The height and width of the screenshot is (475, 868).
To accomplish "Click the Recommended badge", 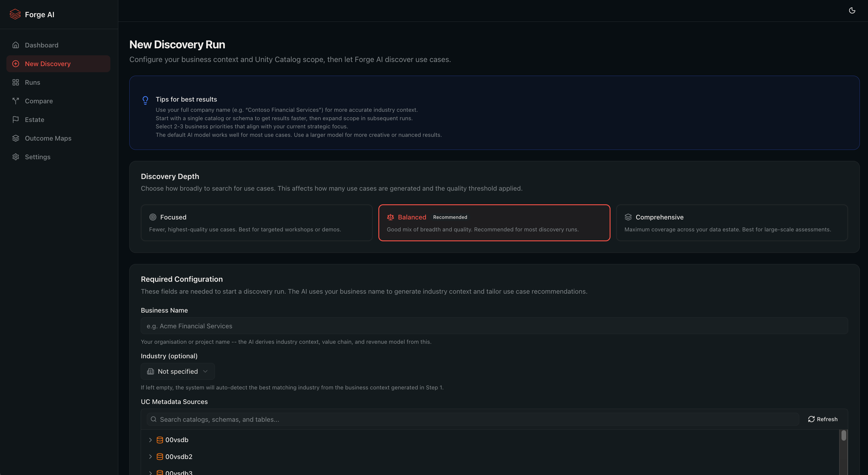I will click(450, 217).
